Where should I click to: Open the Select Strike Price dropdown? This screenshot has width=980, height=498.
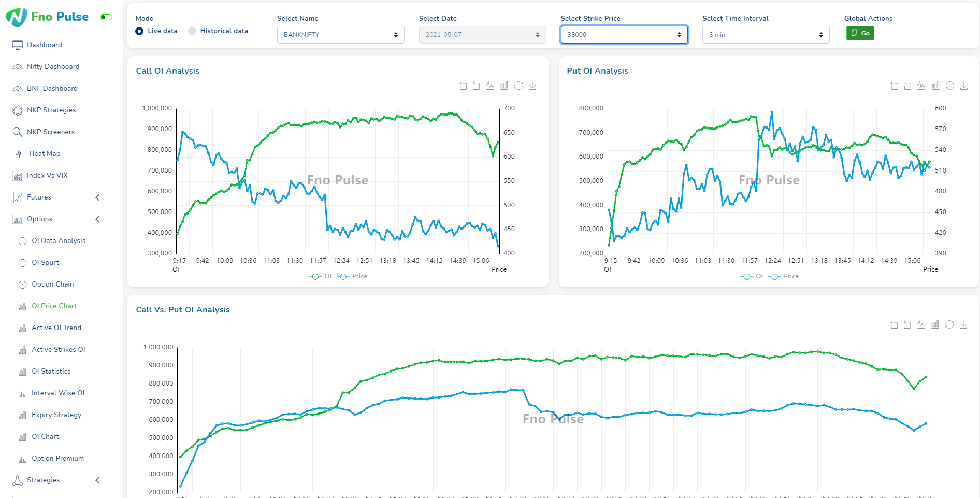point(624,35)
